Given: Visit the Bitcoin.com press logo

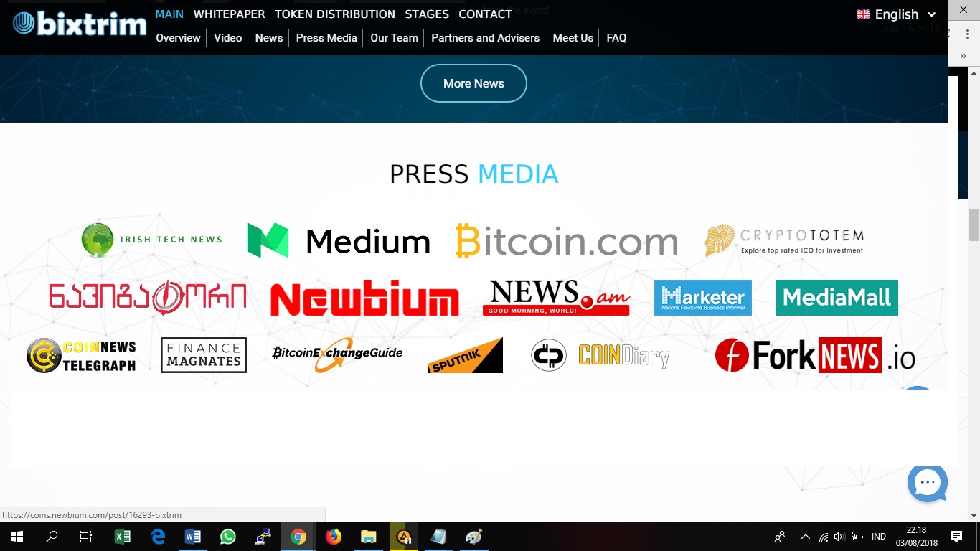Looking at the screenshot, I should pos(567,241).
